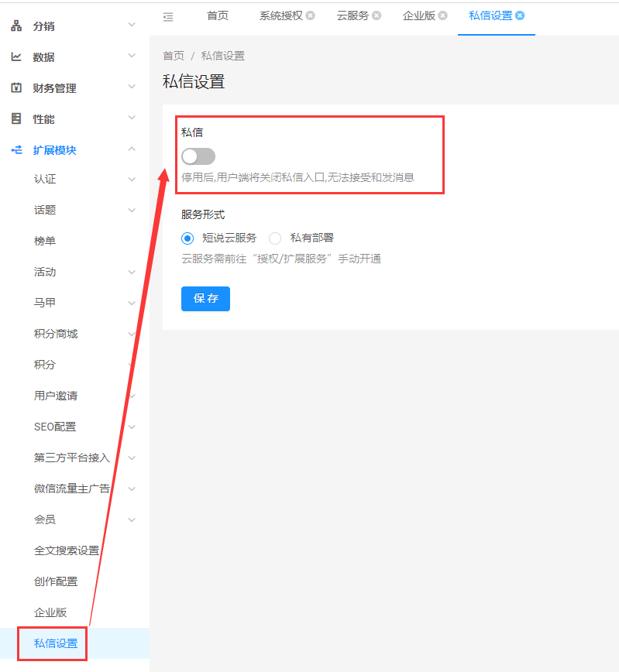Close the 系统授权 tab
The width and height of the screenshot is (619, 672).
pos(311,15)
